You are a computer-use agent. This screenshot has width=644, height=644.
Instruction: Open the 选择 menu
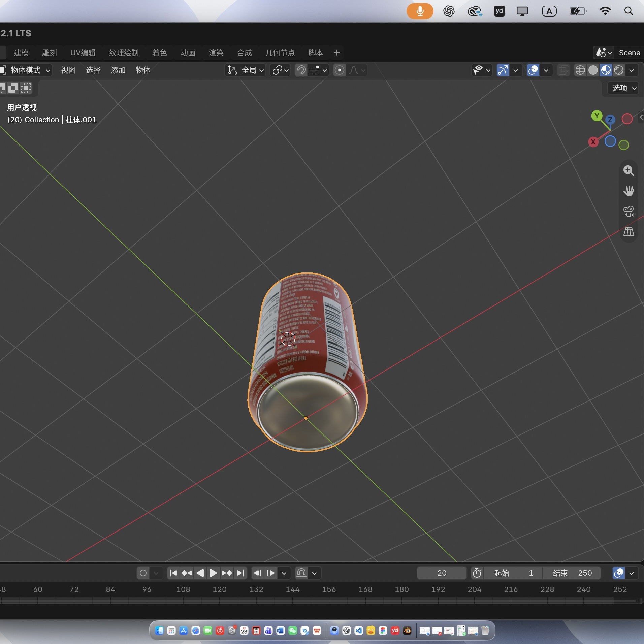pyautogui.click(x=93, y=70)
